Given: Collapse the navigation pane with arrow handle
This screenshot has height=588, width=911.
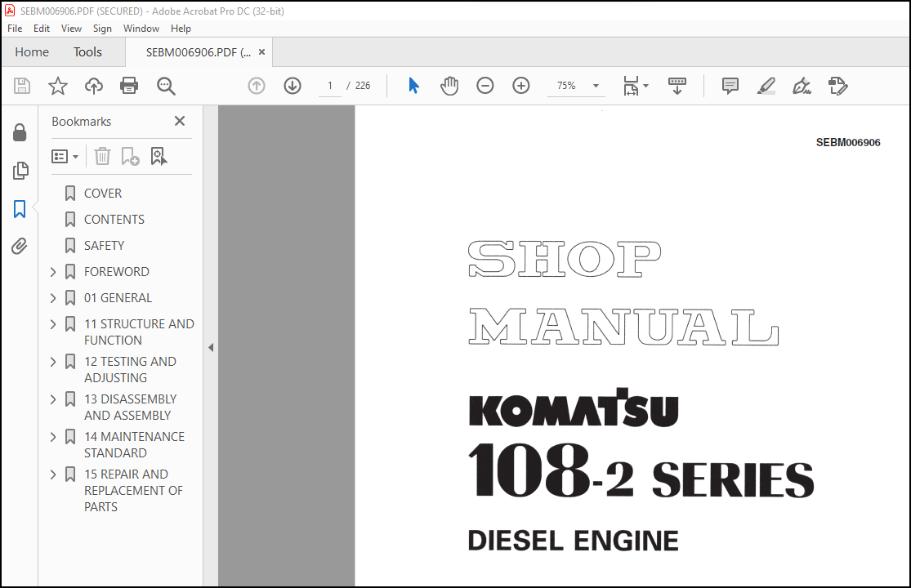Looking at the screenshot, I should point(210,347).
